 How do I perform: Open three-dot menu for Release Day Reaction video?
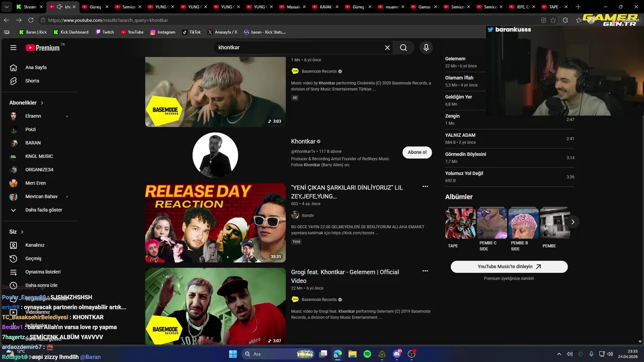(425, 187)
